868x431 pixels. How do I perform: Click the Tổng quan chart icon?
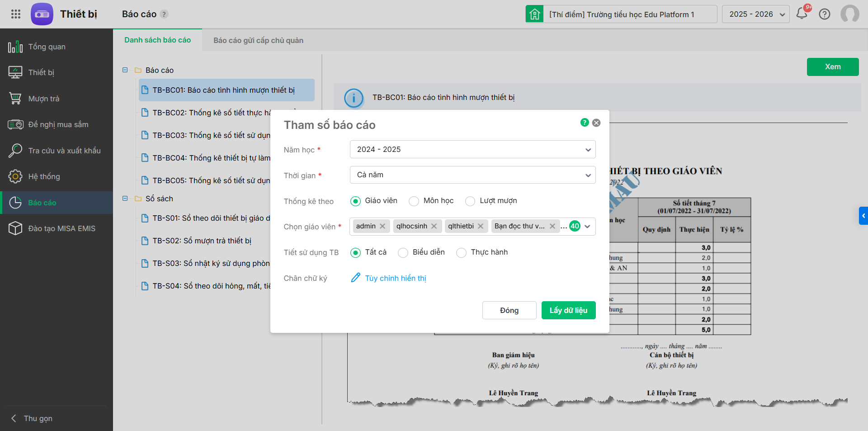pyautogui.click(x=15, y=47)
